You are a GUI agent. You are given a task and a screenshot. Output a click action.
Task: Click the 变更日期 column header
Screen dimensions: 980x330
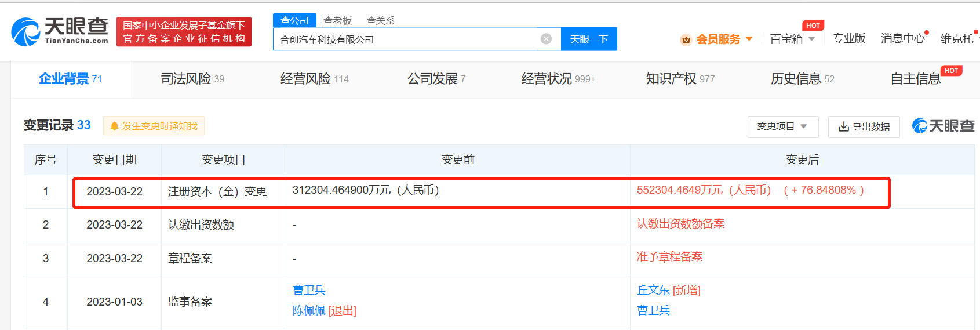pos(115,159)
